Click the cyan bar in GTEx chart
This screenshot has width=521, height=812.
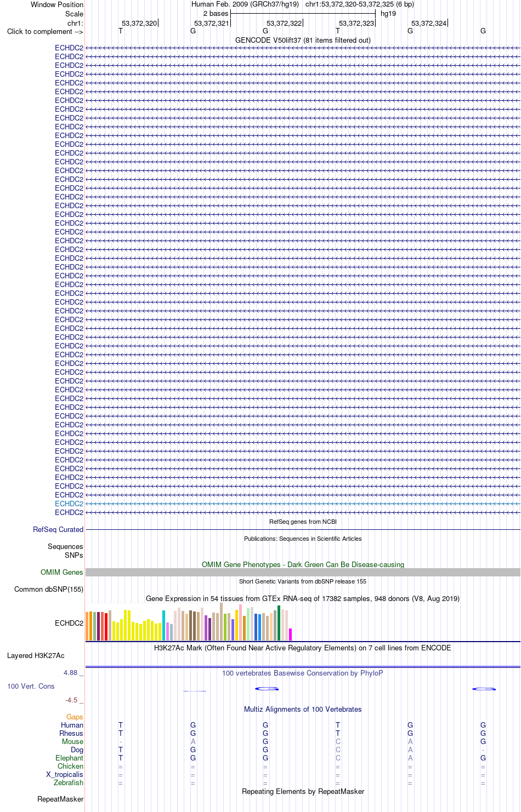163,626
